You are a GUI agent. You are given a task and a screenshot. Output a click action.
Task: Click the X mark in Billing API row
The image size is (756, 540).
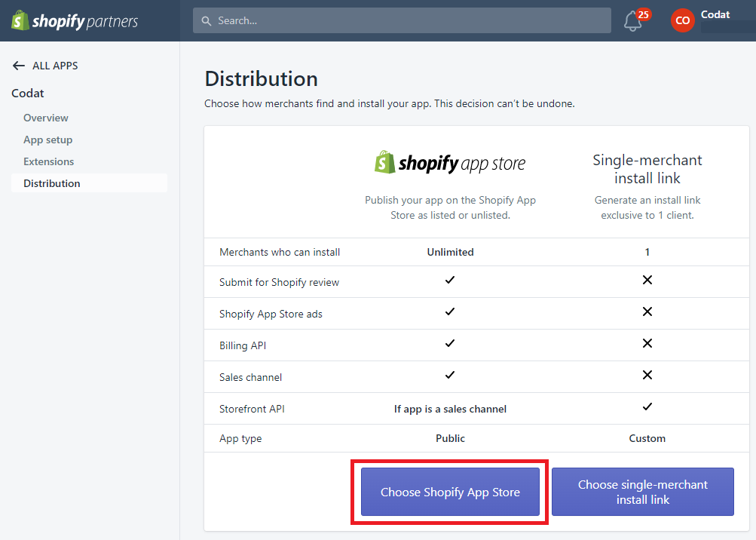(647, 343)
